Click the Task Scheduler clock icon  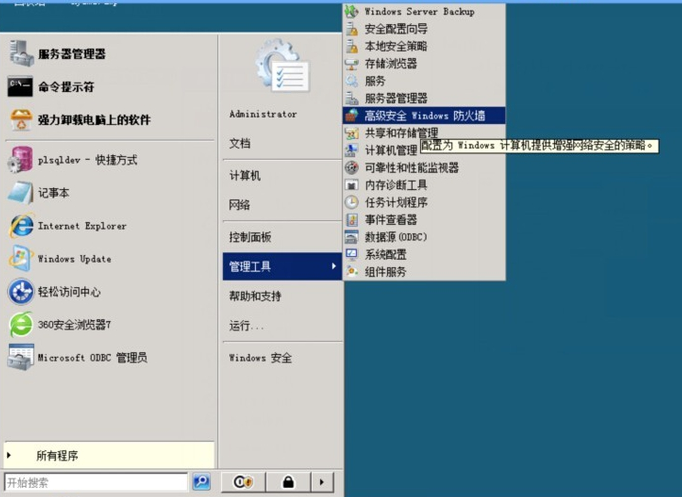coord(351,202)
